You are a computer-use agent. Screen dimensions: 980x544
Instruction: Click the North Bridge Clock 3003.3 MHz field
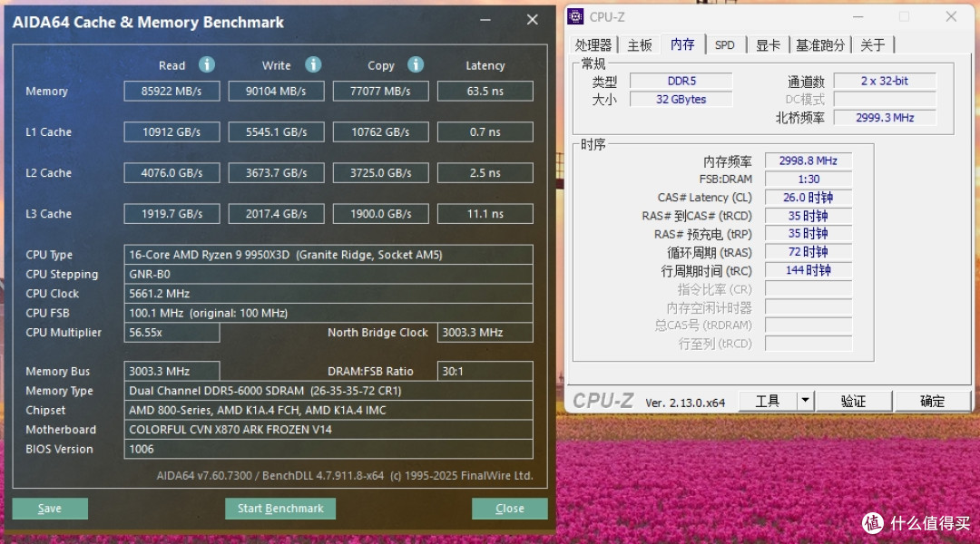(485, 332)
